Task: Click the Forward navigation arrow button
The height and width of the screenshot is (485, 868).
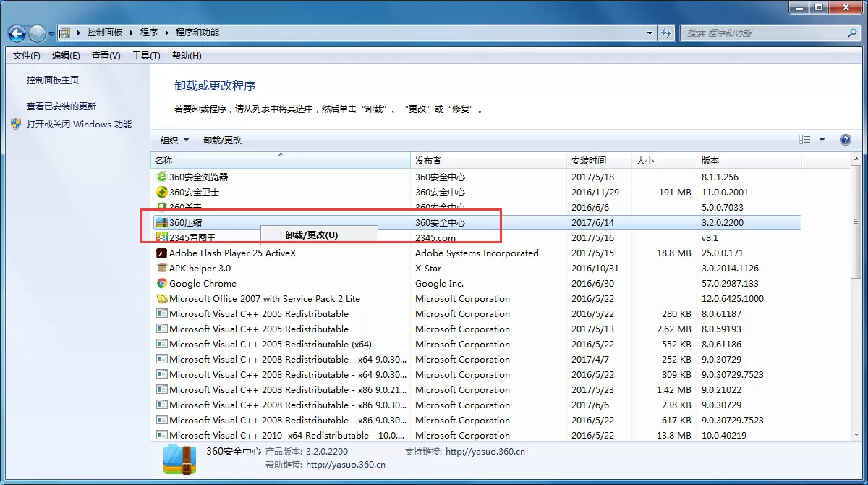Action: click(x=37, y=33)
